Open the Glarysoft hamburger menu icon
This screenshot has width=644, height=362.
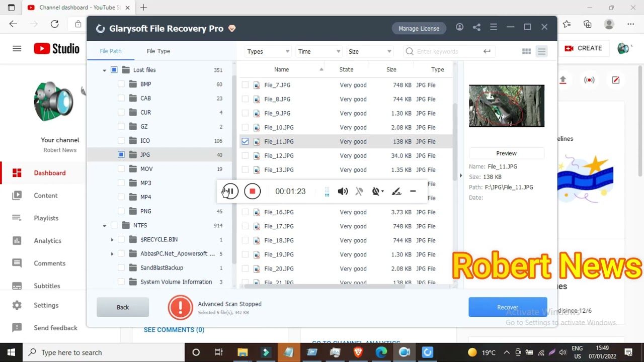click(494, 28)
